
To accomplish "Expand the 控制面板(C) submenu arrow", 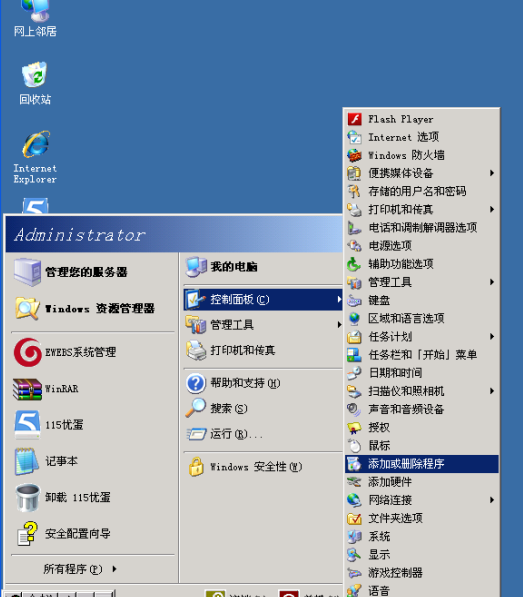I will pos(339,300).
